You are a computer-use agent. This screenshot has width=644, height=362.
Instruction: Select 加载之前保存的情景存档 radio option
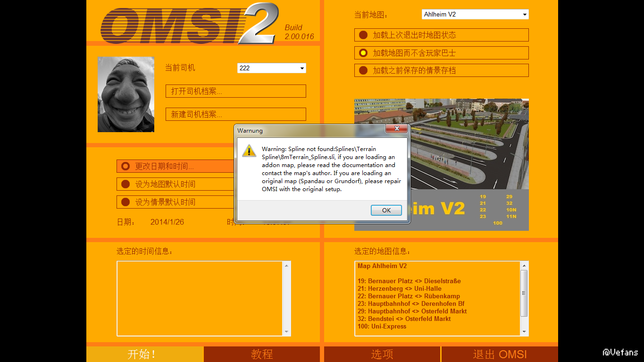coord(363,70)
